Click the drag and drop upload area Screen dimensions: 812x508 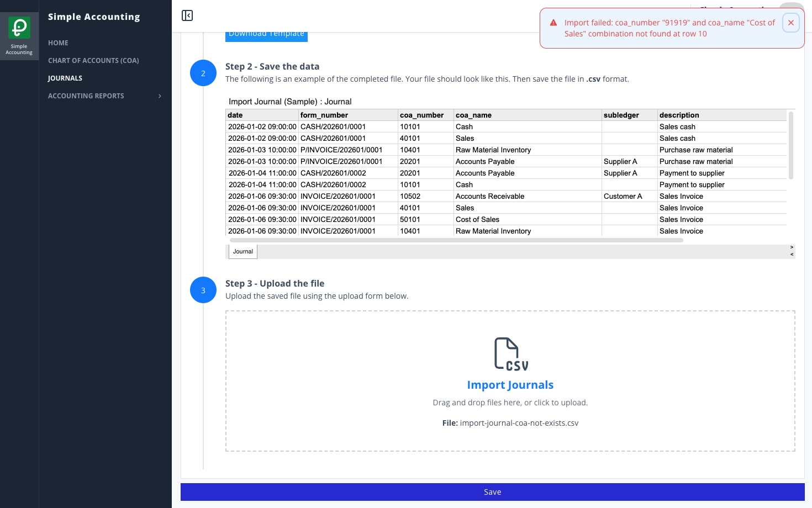pos(510,381)
